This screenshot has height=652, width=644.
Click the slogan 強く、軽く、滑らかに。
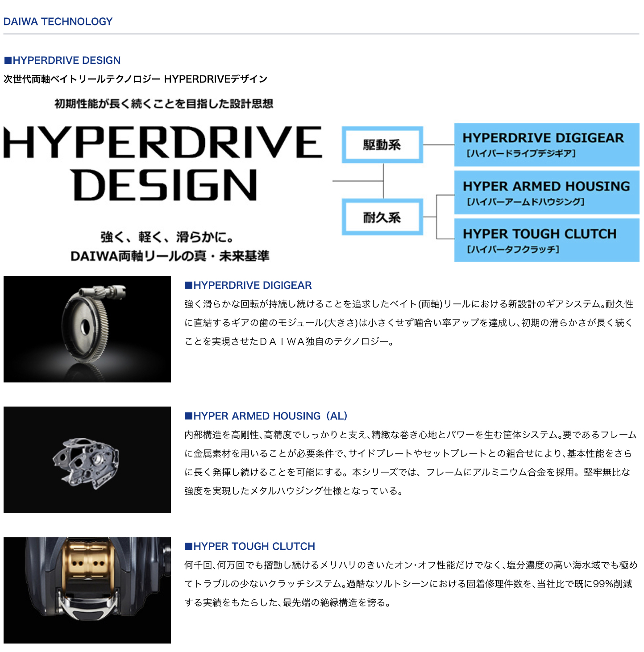167,237
